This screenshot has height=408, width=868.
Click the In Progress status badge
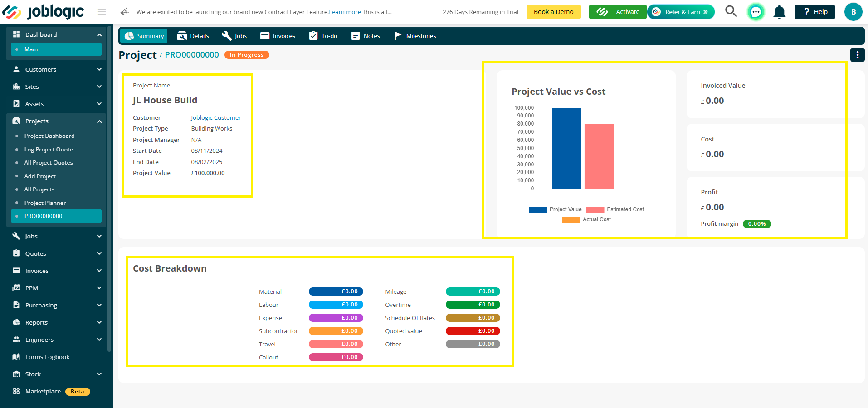pyautogui.click(x=247, y=55)
